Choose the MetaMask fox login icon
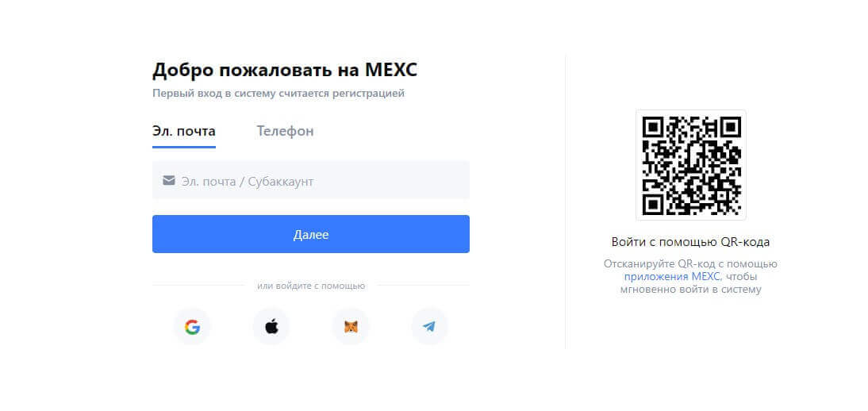This screenshot has height=411, width=868. [x=351, y=327]
